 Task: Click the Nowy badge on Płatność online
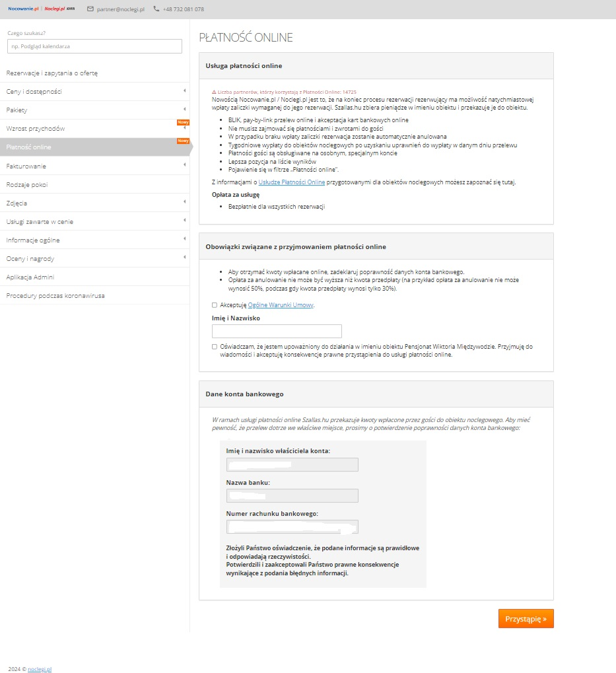[x=183, y=141]
